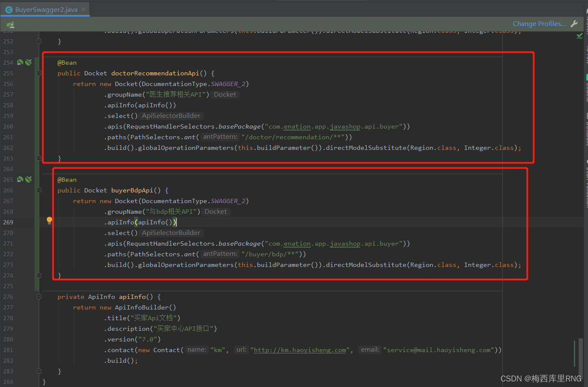Click the Docket inlay hint on line 268
This screenshot has height=387, width=588.
(216, 212)
